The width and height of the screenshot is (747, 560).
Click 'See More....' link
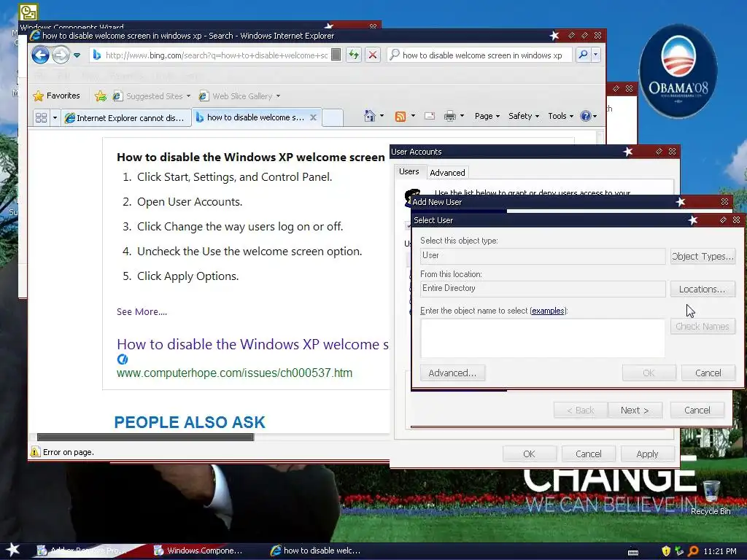(x=142, y=311)
